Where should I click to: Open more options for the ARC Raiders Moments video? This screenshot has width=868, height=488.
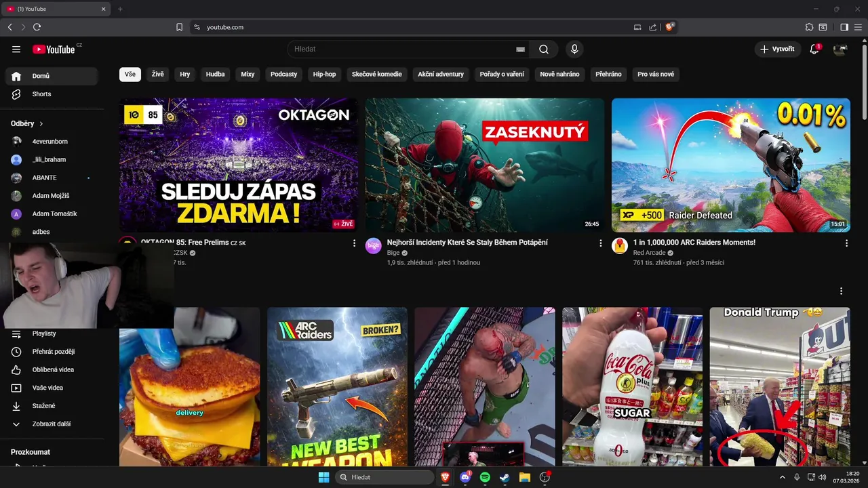point(846,243)
